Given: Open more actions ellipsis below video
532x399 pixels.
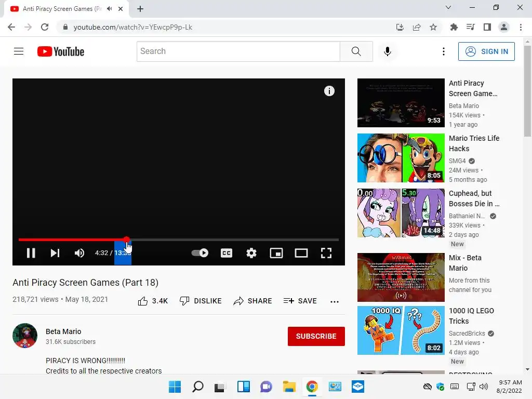Looking at the screenshot, I should (x=335, y=302).
